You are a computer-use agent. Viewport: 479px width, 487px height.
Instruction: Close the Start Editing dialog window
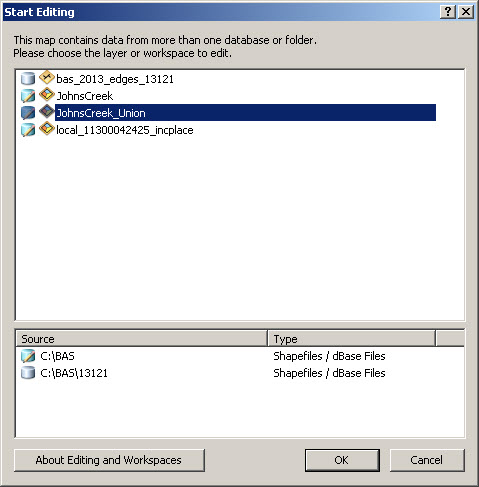point(466,12)
